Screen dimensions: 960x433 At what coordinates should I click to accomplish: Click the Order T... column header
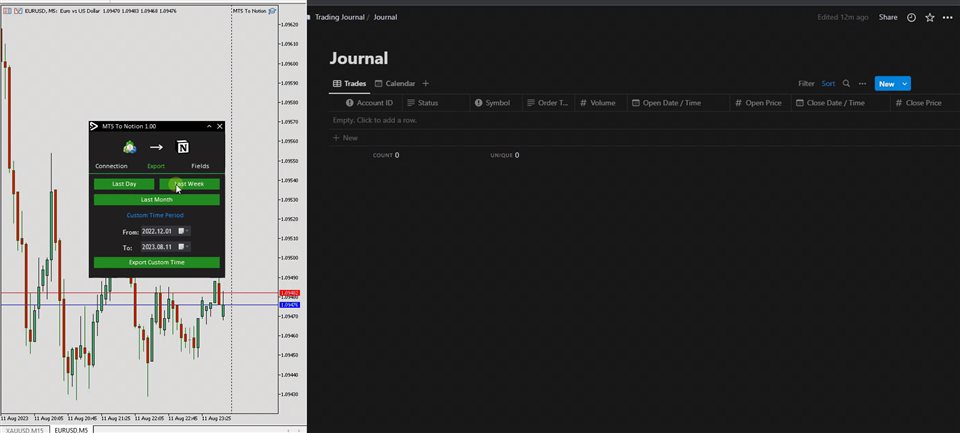(x=547, y=103)
